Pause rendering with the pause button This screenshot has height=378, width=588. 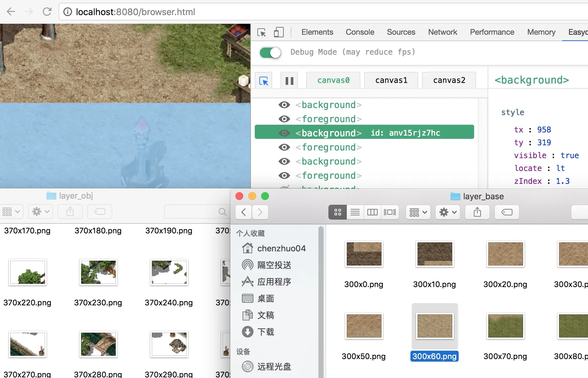click(289, 80)
